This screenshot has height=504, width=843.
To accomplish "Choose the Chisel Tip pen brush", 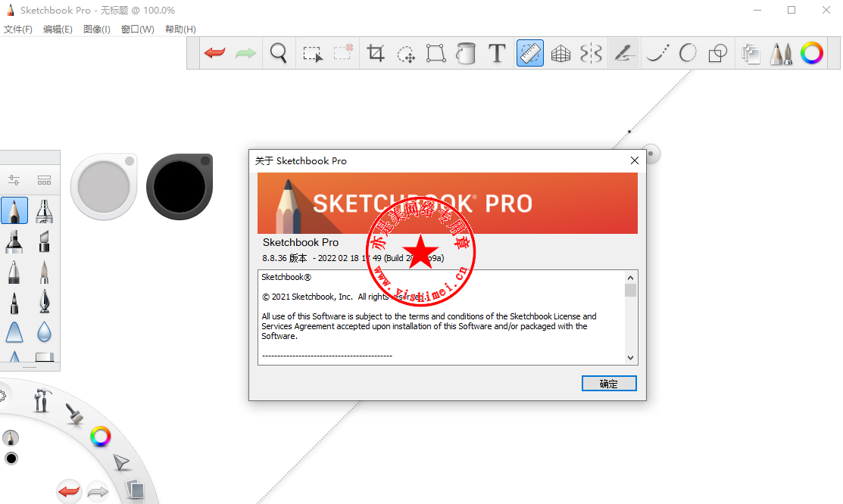I will (44, 241).
